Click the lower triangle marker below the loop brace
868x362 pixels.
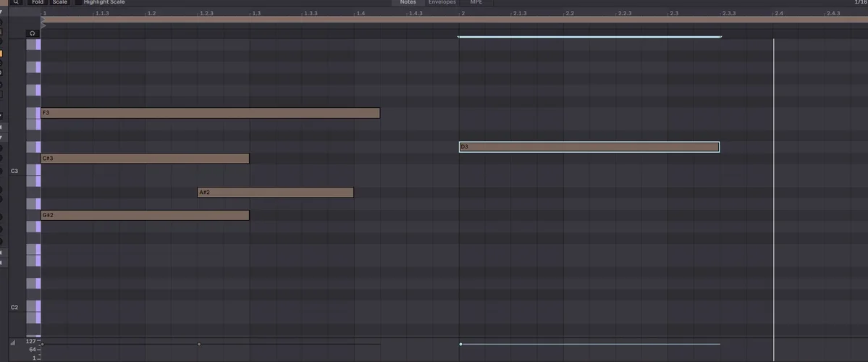[x=43, y=25]
